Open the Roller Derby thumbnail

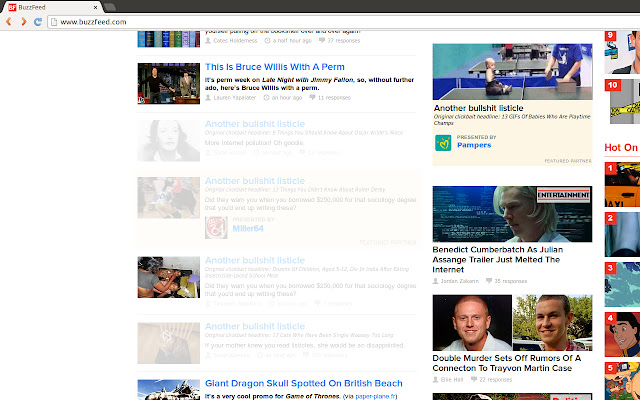(x=169, y=198)
